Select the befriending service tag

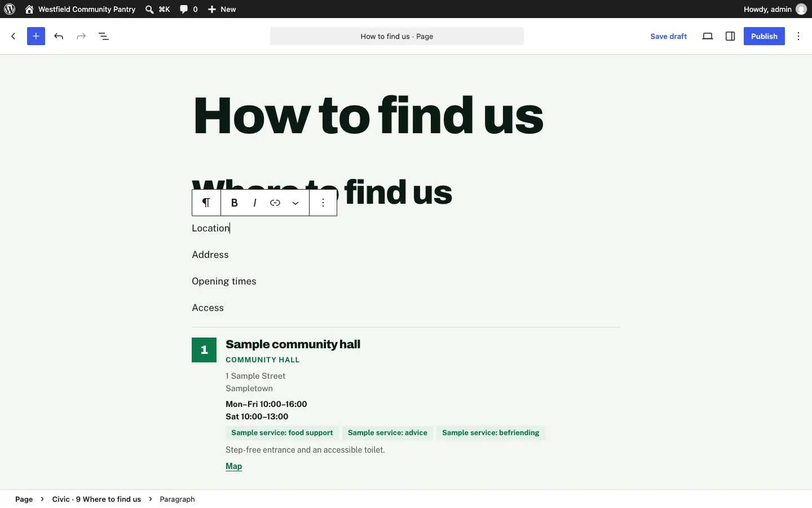[x=491, y=433]
